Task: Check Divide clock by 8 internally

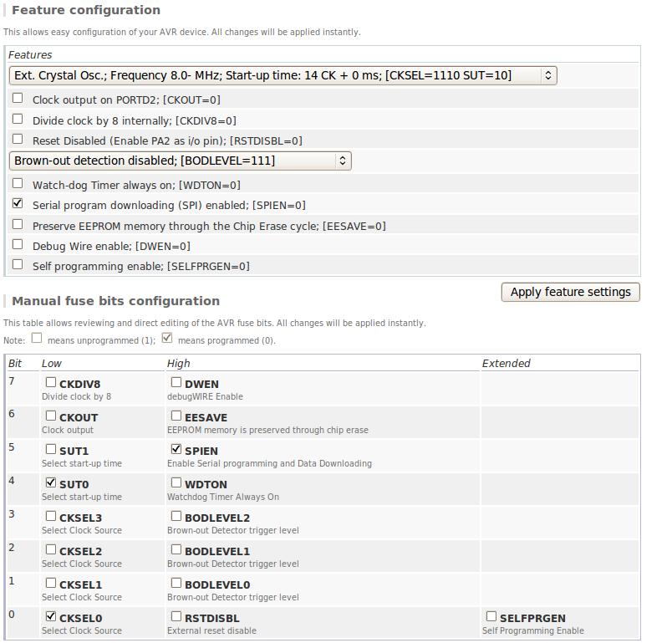Action: click(x=18, y=119)
